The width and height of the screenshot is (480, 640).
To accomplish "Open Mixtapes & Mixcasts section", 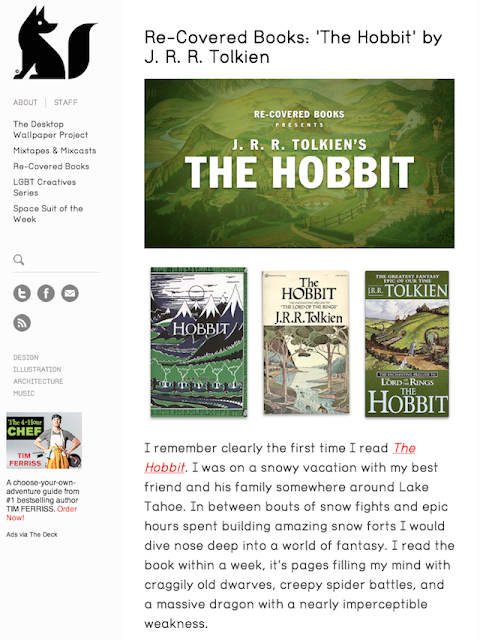I will pos(55,151).
